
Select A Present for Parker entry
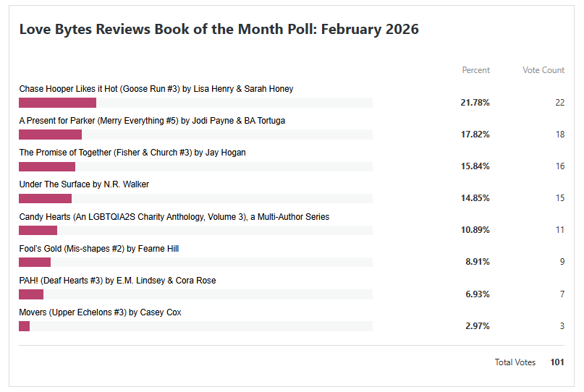(152, 121)
